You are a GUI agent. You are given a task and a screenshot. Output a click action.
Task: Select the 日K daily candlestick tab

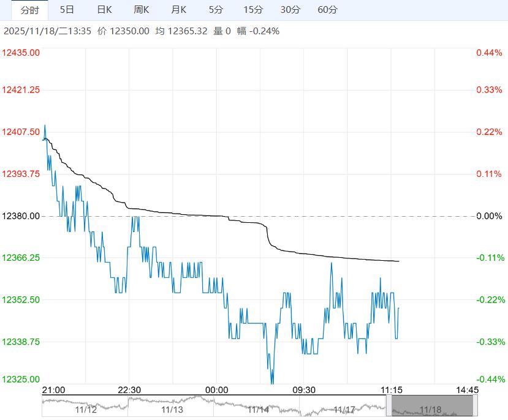(105, 10)
